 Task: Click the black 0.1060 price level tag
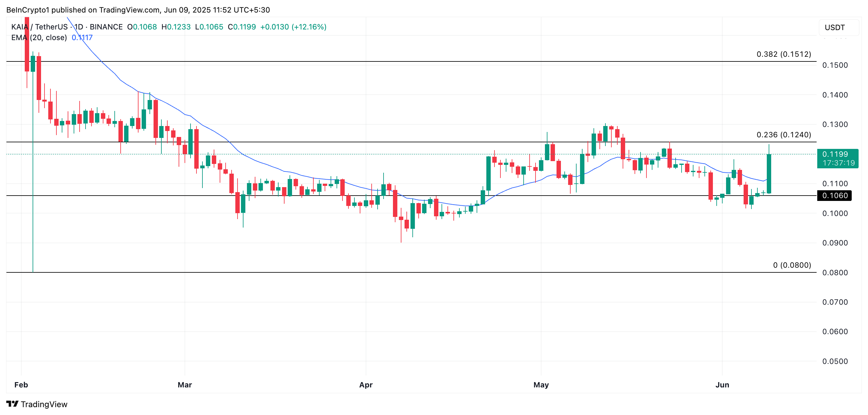(834, 196)
